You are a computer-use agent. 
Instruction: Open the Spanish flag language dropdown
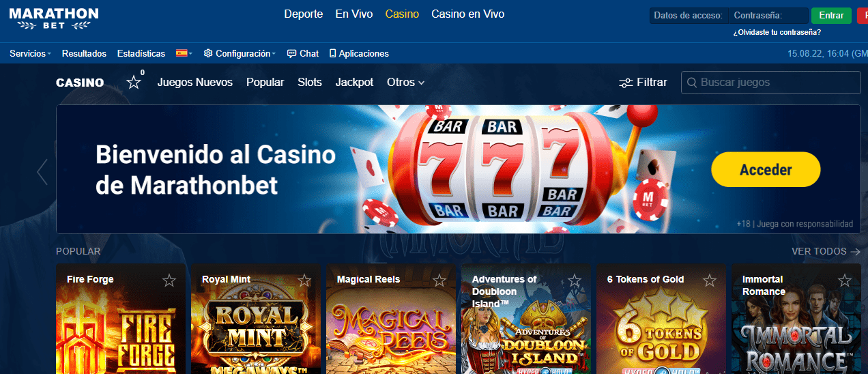[184, 53]
